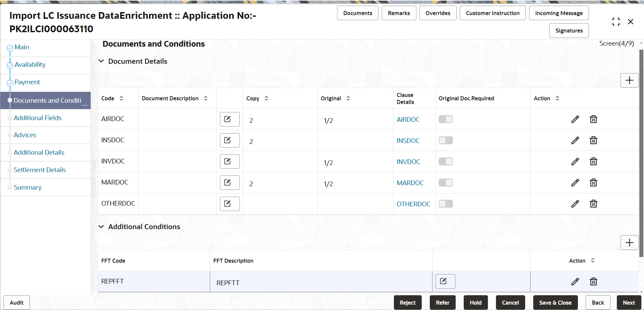Toggle Original Doc Required for OTHERDOC
The width and height of the screenshot is (644, 310).
(446, 204)
